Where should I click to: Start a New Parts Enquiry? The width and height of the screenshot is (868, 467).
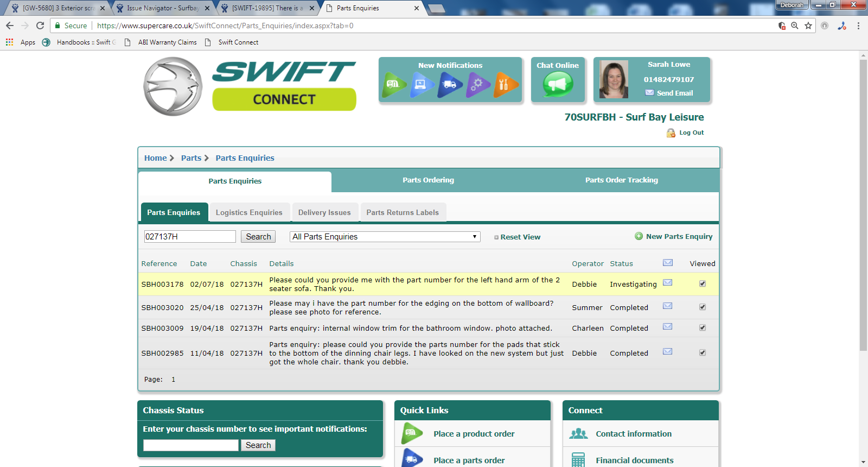pos(679,236)
